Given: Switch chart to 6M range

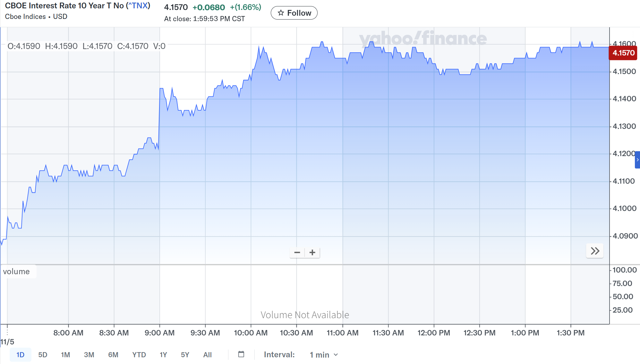Looking at the screenshot, I should 113,355.
